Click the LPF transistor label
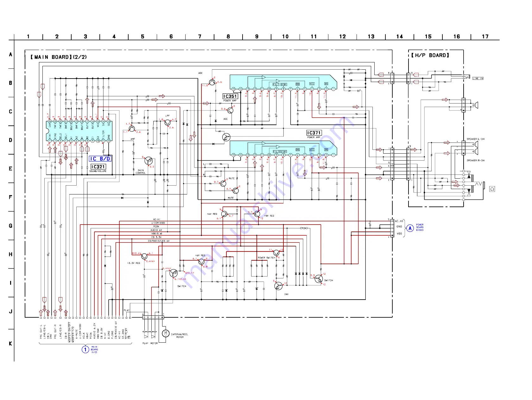The image size is (532, 400). tap(168, 116)
